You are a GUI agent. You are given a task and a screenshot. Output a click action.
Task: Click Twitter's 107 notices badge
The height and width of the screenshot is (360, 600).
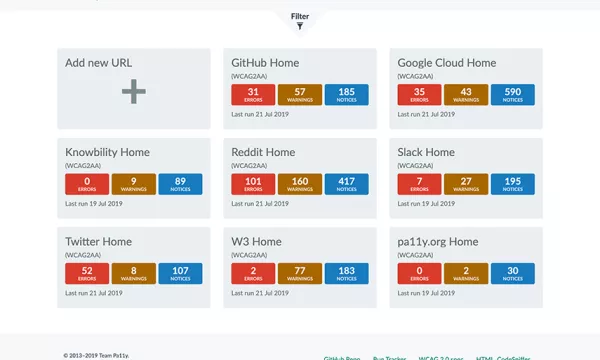(180, 274)
